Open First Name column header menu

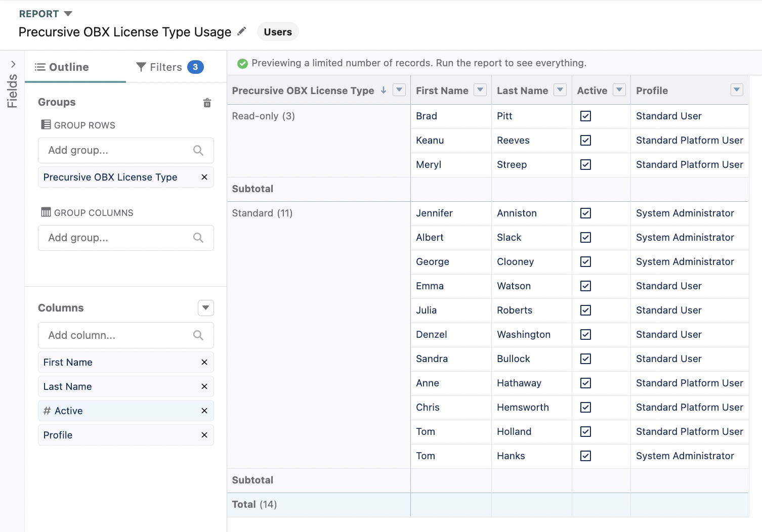pyautogui.click(x=480, y=90)
